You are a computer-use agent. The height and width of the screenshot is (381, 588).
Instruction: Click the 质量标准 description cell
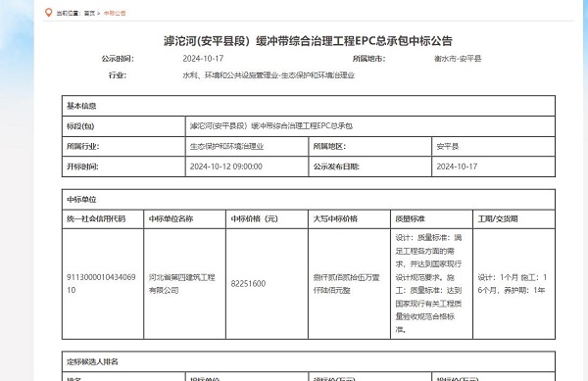[x=431, y=284]
